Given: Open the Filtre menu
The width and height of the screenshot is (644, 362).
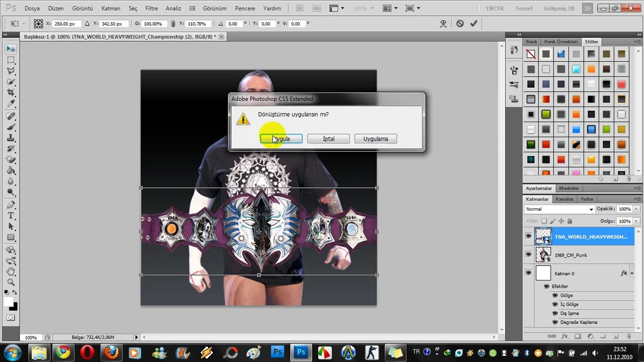Looking at the screenshot, I should pos(151,9).
